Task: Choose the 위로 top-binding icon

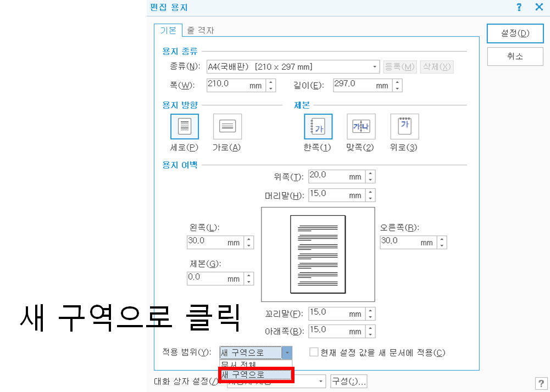Action: click(404, 126)
